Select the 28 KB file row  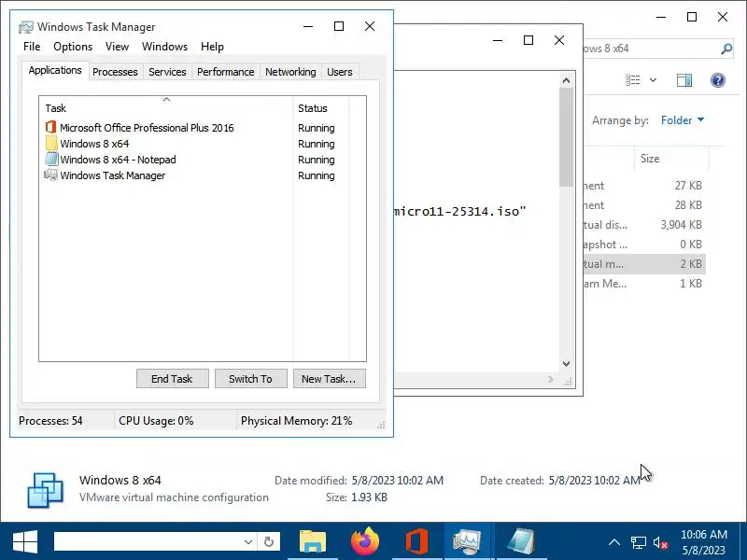(x=643, y=205)
